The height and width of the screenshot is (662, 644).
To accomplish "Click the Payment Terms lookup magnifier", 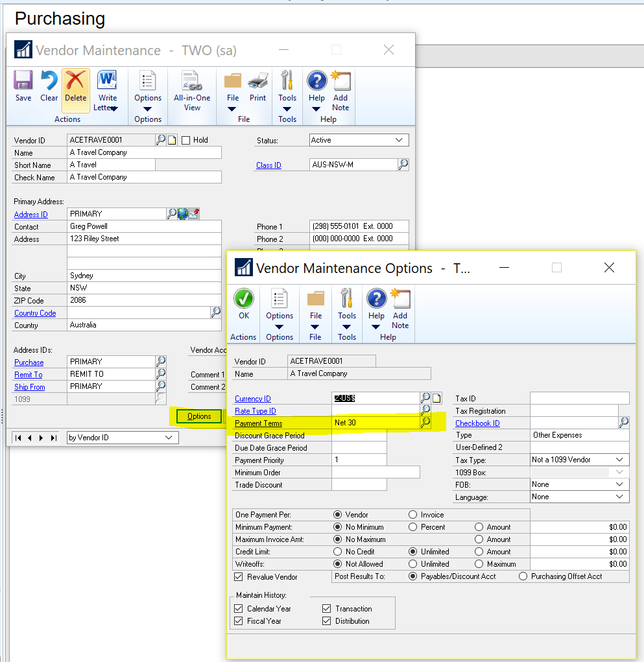I will (x=425, y=423).
